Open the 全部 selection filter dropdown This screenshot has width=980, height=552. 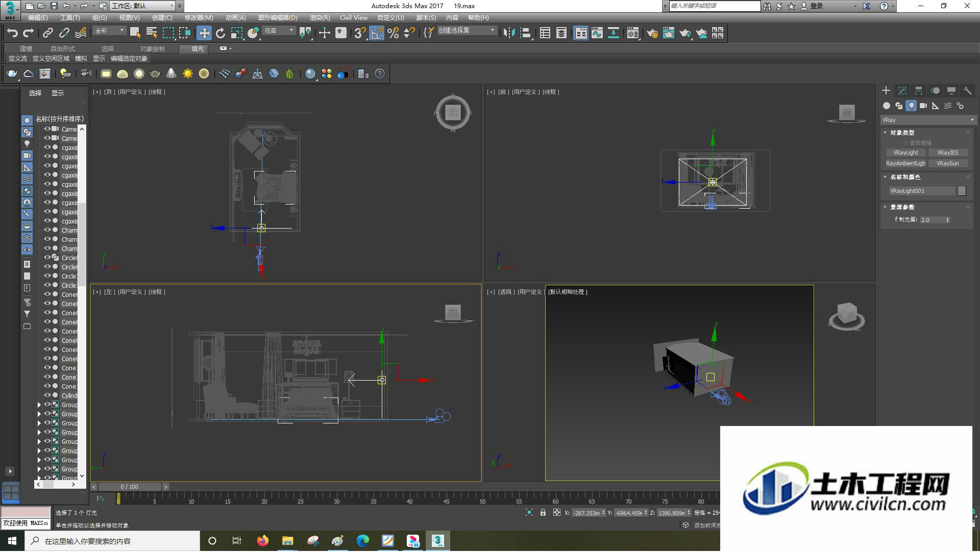(110, 31)
